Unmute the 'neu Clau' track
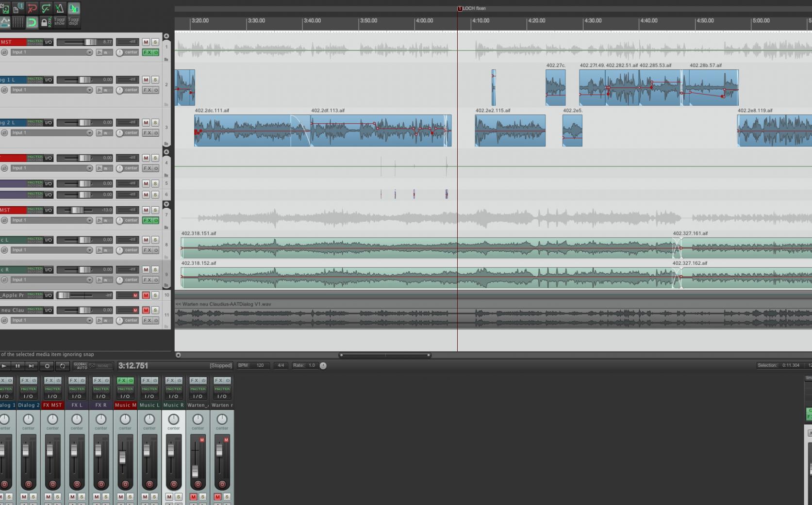 point(146,310)
